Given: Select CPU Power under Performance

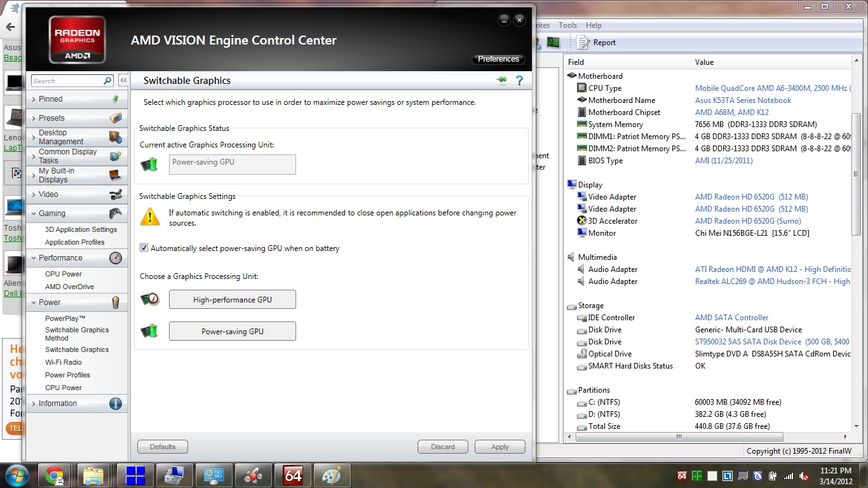Looking at the screenshot, I should (x=64, y=274).
